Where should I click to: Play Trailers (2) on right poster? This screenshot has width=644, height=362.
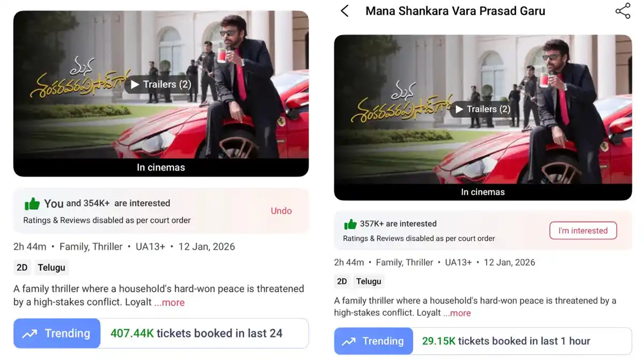pyautogui.click(x=482, y=109)
